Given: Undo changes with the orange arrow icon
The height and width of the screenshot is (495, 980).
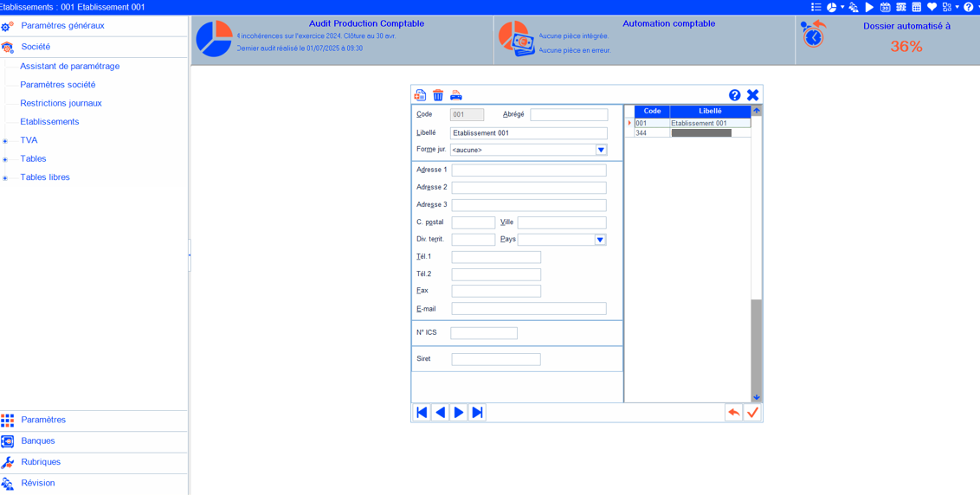Looking at the screenshot, I should [733, 413].
